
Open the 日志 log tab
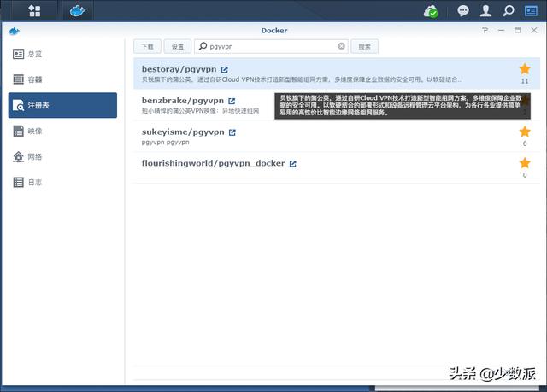[62, 182]
